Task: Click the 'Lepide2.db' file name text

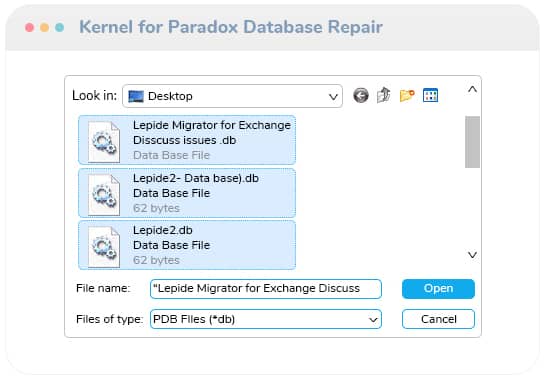Action: (163, 230)
